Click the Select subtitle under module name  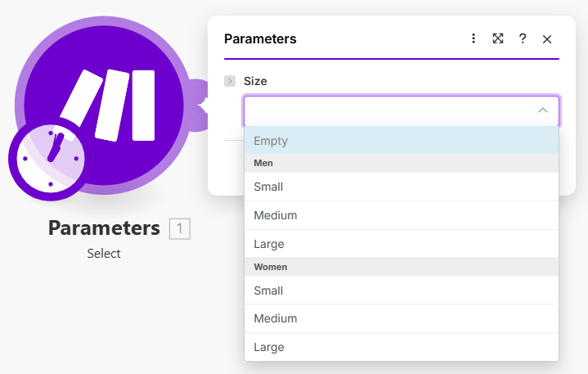(104, 254)
